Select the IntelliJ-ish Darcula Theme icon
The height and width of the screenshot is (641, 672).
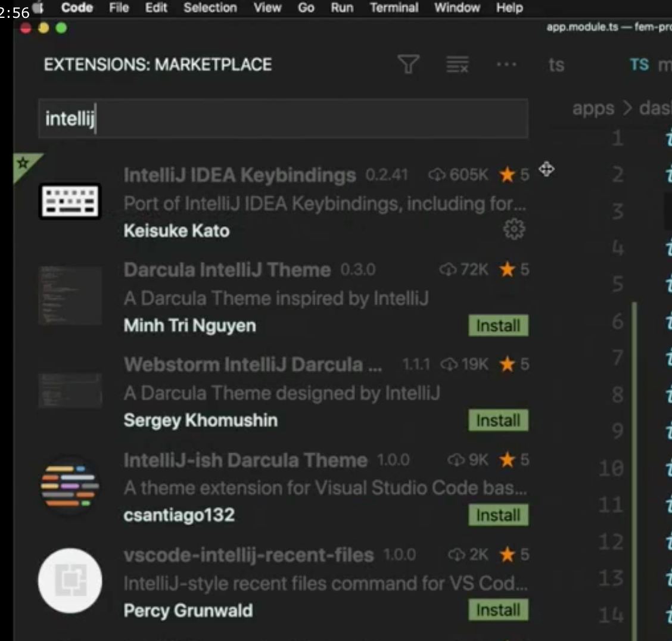70,486
